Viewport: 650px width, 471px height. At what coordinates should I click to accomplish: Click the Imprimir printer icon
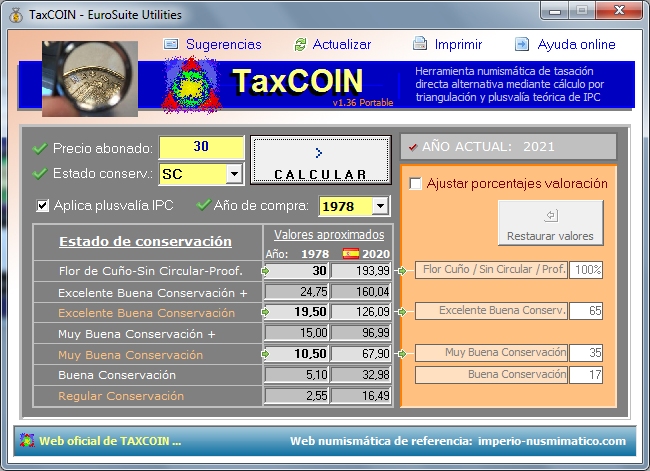(421, 44)
